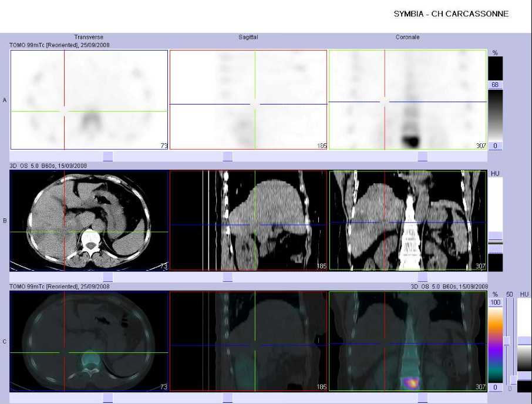Screen dimensions: 532x404
Task: Click the SPECT transverse image in row A
Action: click(89, 100)
